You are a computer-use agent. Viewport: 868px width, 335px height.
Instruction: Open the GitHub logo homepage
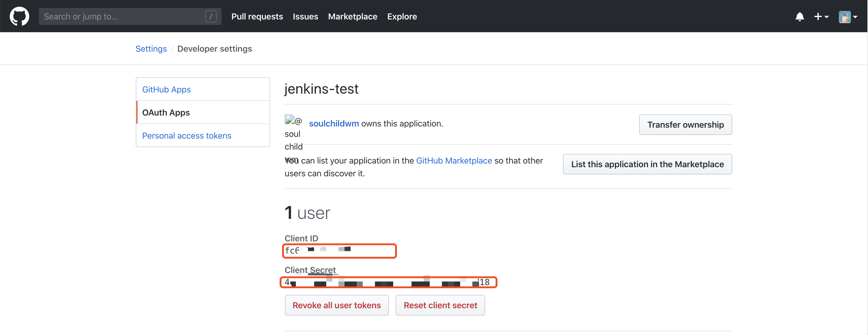point(19,16)
